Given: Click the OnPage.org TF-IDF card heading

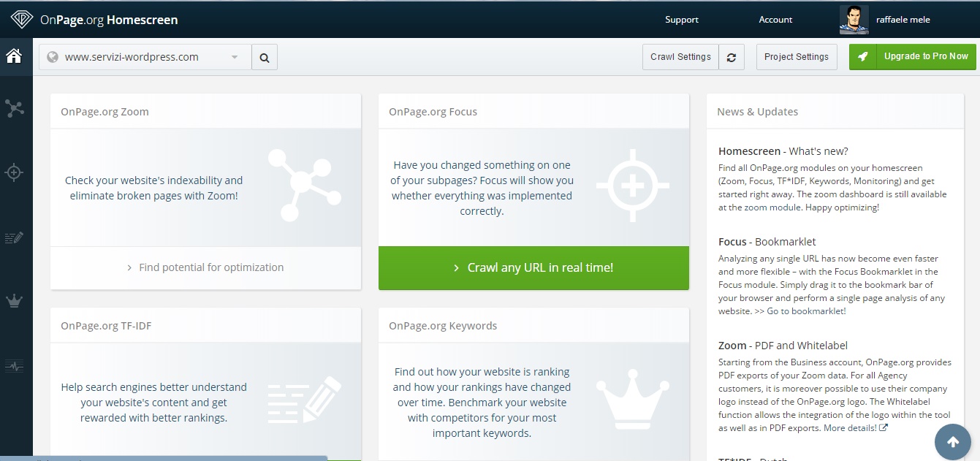Looking at the screenshot, I should [106, 326].
